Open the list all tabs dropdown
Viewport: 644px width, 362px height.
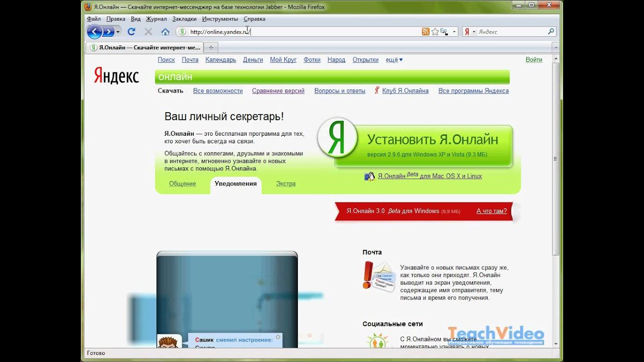pos(555,47)
